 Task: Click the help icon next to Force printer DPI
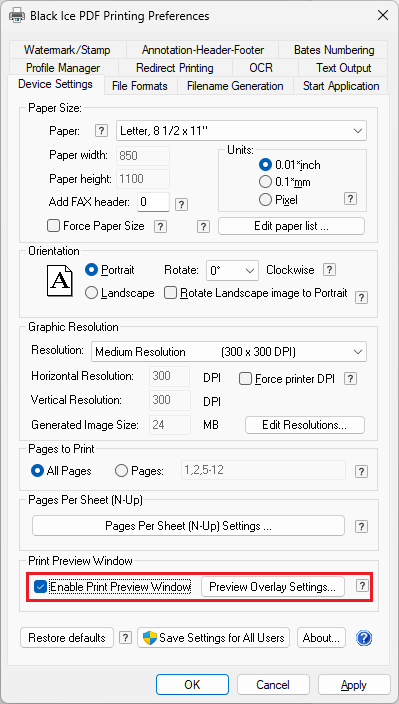(x=350, y=378)
